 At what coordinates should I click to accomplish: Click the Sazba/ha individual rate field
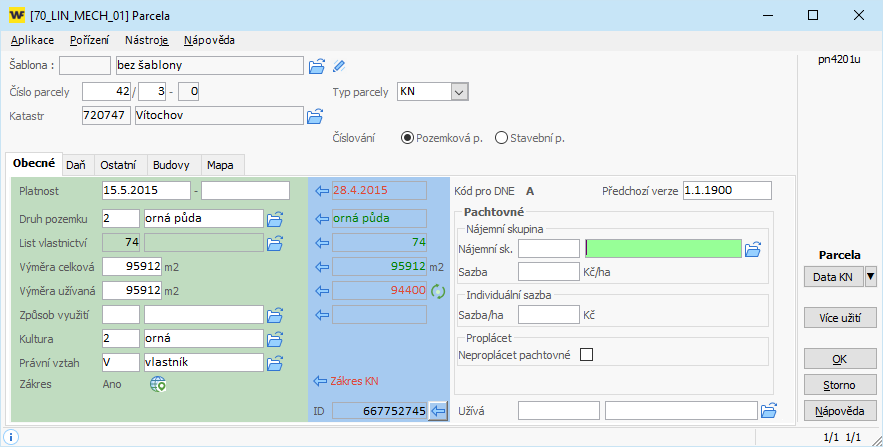point(548,314)
